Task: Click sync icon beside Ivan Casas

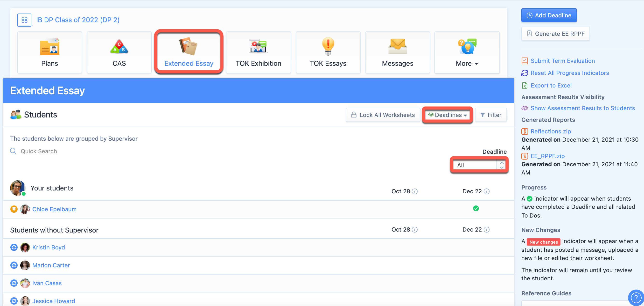Action: (x=14, y=283)
